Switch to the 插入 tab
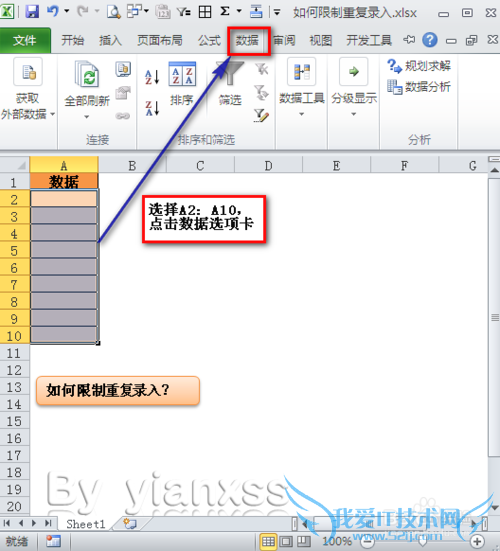500x551 pixels. (x=110, y=40)
